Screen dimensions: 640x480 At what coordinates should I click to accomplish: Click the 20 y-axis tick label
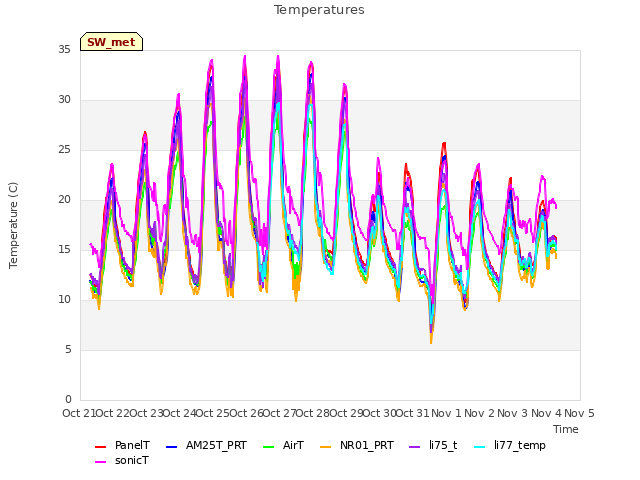(x=64, y=200)
